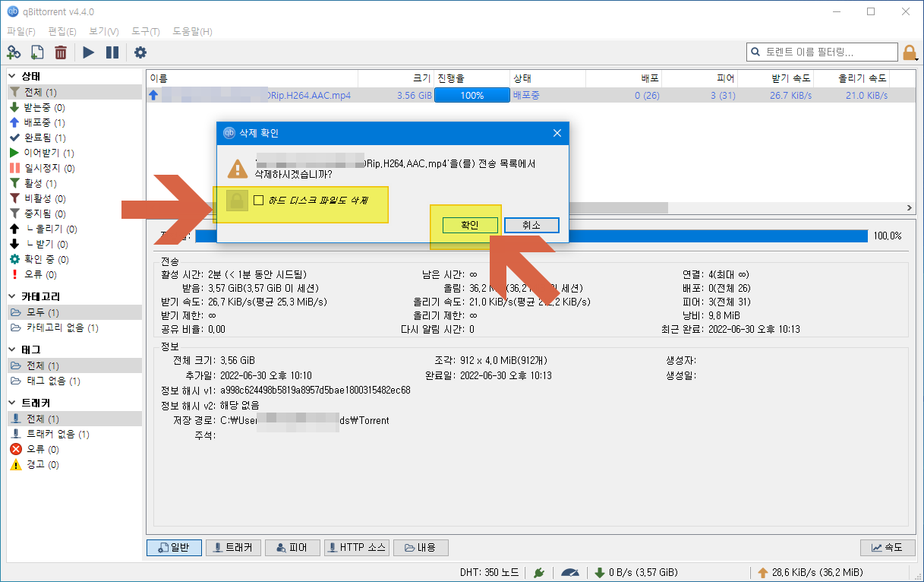Sort by 배포 column header
Screen dimensions: 924x582
pos(623,78)
